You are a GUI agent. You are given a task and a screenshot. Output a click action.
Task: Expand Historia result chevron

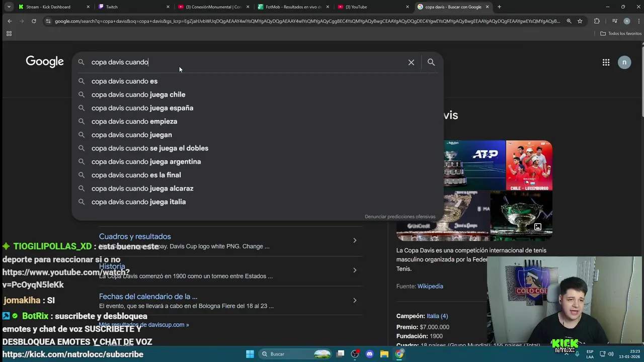click(355, 270)
